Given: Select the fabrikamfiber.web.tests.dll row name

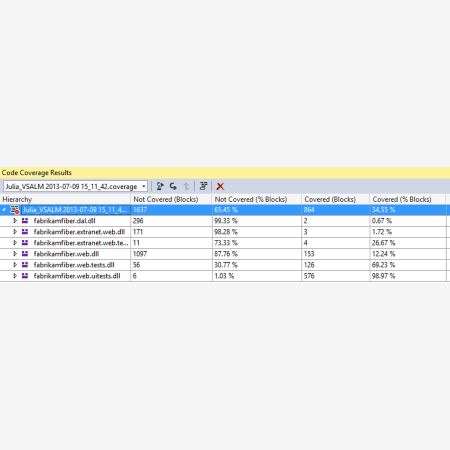Looking at the screenshot, I should (x=74, y=265).
